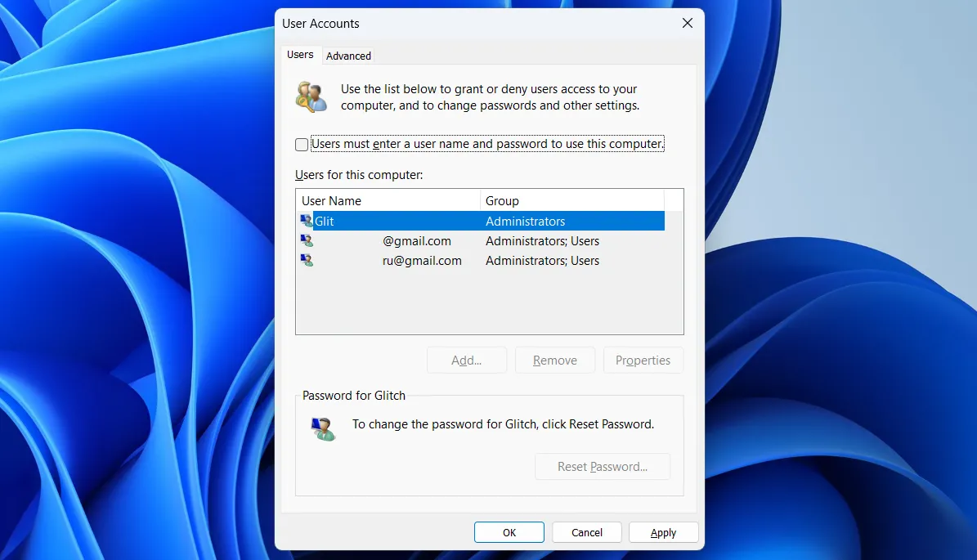The height and width of the screenshot is (560, 977).
Task: Click the Add button
Action: [x=466, y=360]
